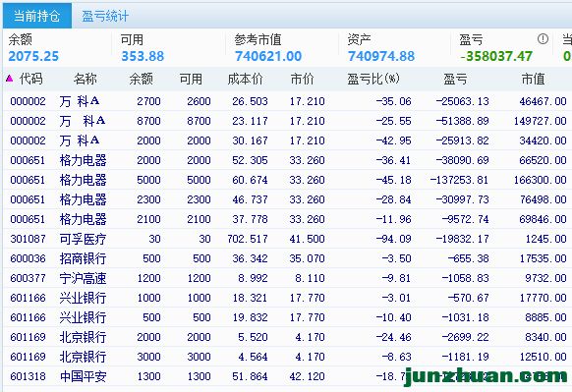
Task: Select 格力电器 row with cost 60.674
Action: pos(287,180)
